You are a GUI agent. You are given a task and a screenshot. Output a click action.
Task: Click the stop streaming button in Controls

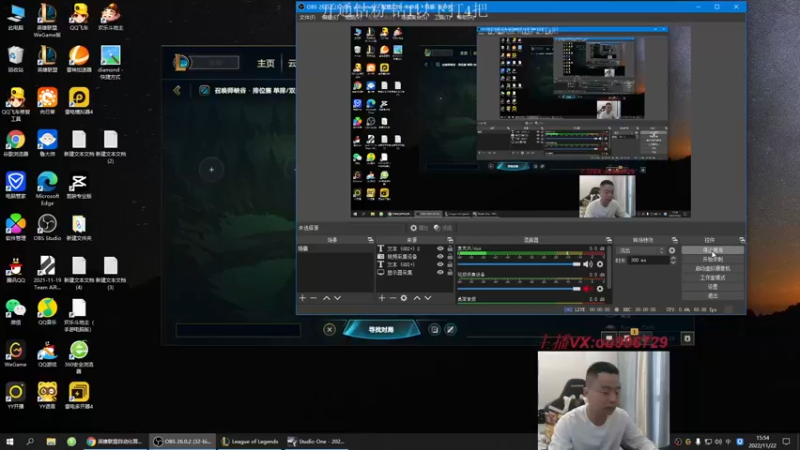point(713,250)
